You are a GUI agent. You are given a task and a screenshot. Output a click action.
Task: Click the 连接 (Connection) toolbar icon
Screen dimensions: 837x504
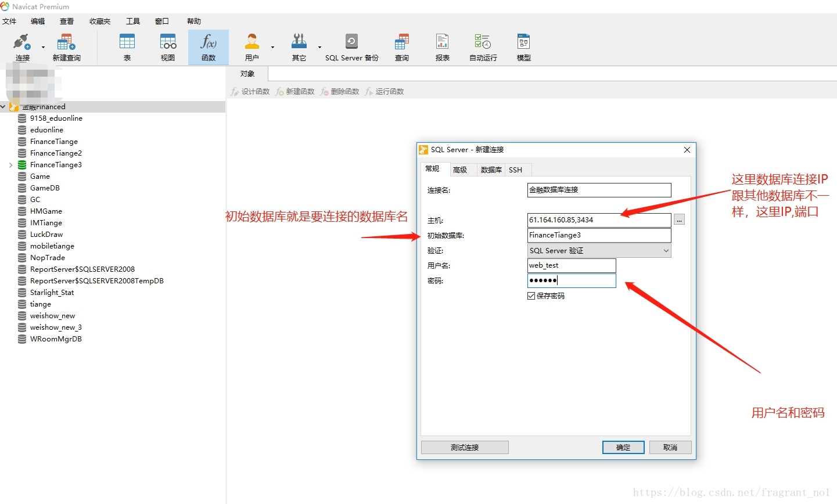coord(22,46)
